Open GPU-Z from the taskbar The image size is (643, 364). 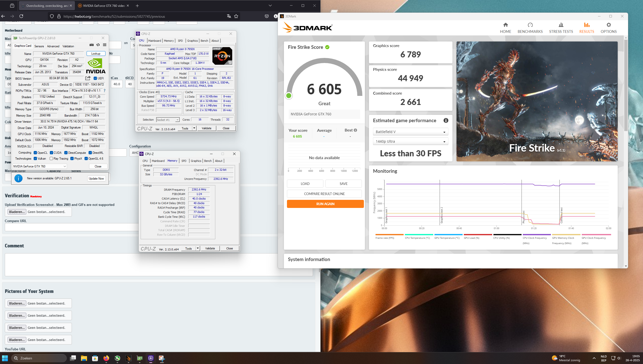[x=140, y=358]
